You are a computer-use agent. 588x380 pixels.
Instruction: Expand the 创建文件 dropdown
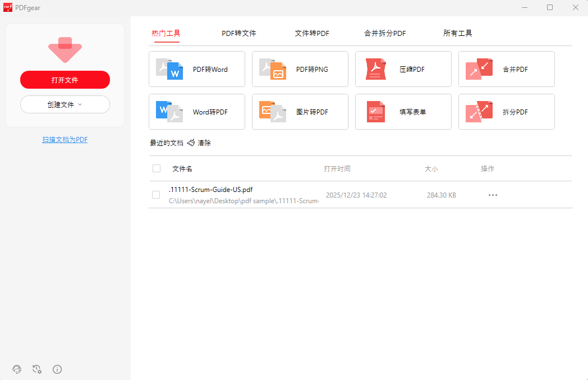[x=65, y=104]
